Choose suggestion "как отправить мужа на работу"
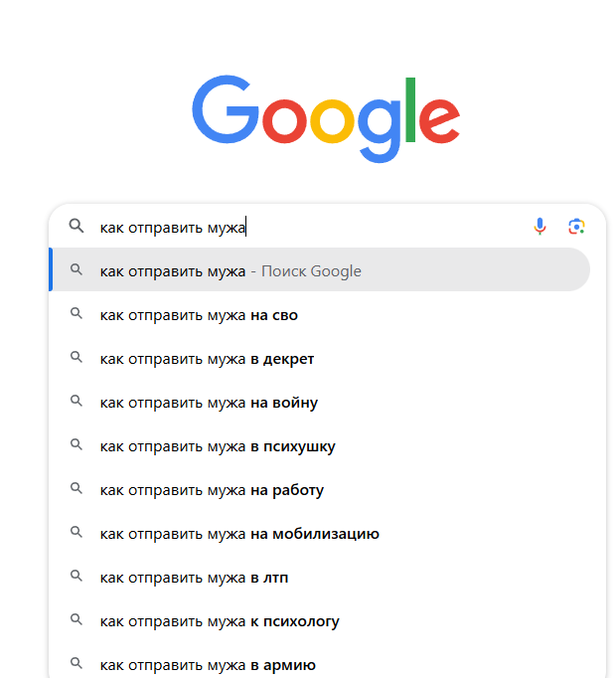Screen dimensions: 616x678 click(x=212, y=490)
